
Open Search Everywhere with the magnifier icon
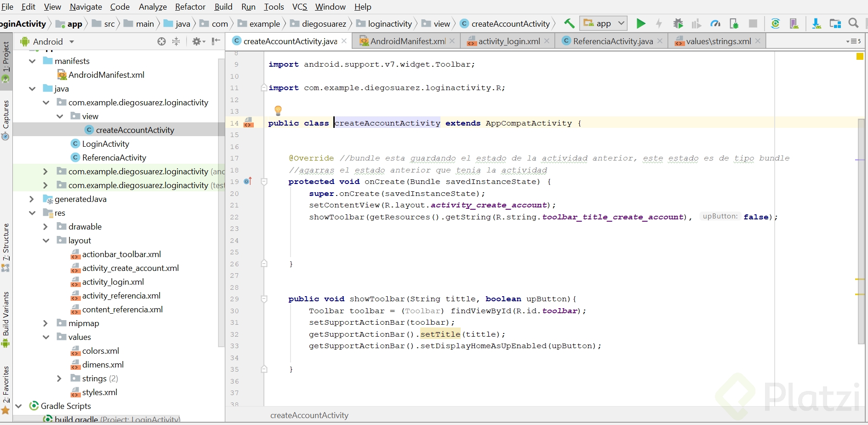click(x=855, y=23)
